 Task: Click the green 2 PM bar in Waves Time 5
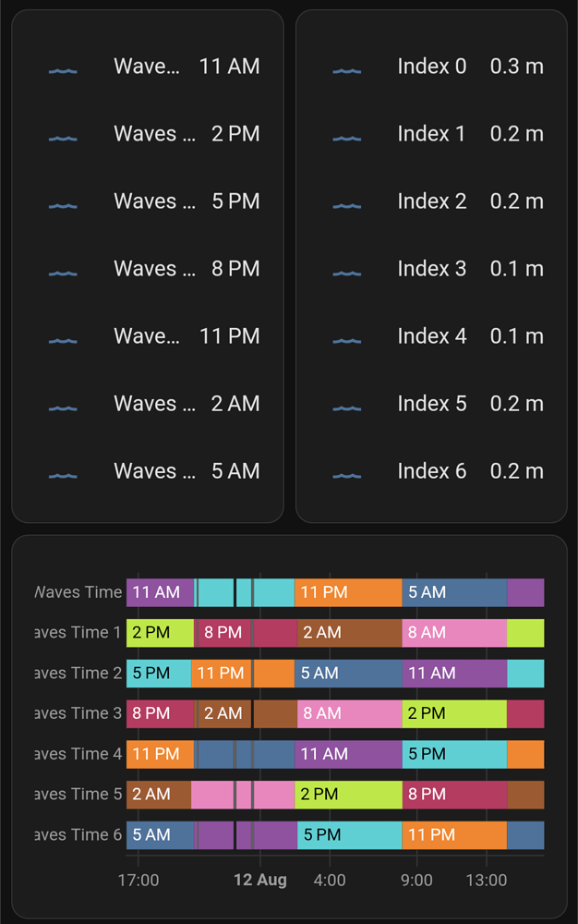pyautogui.click(x=348, y=795)
